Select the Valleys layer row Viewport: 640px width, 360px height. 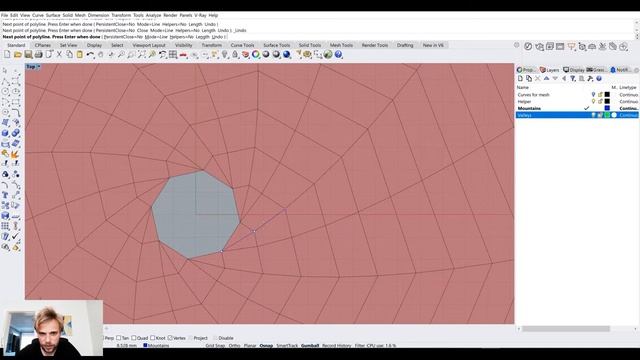577,115
